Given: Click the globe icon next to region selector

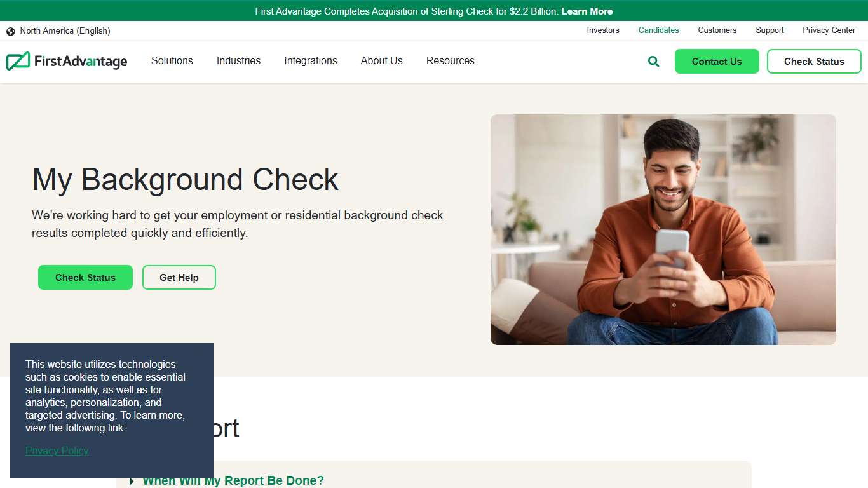Looking at the screenshot, I should click(10, 30).
